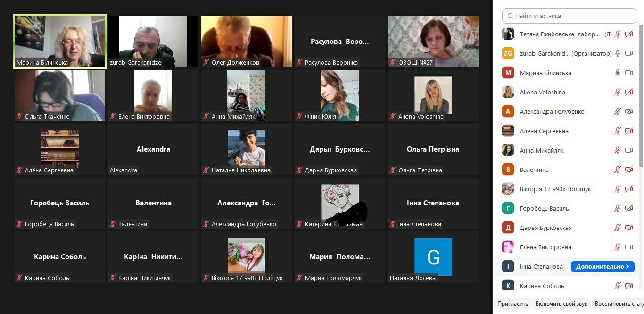This screenshot has width=644, height=314.
Task: Click camera-off icon for Дарья Бурковская in list
Action: [629, 228]
